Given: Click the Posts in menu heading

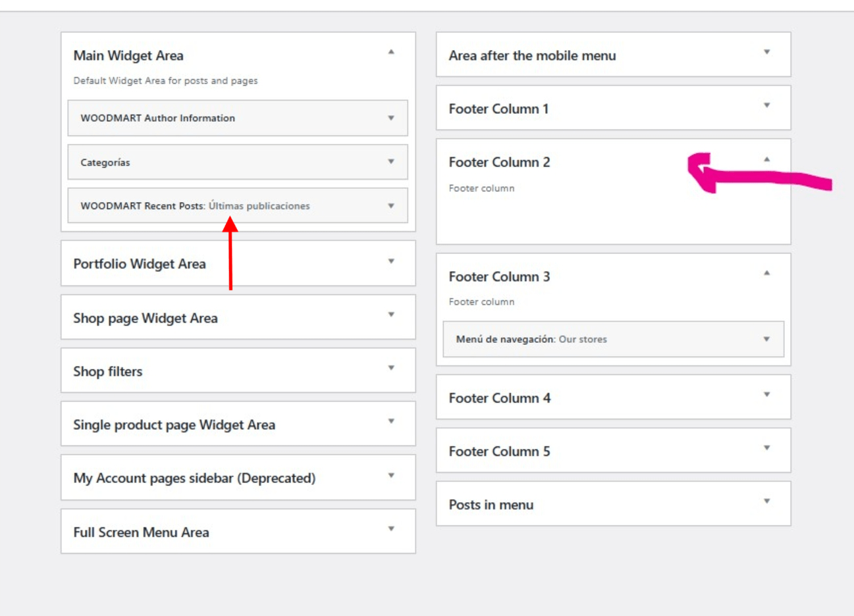Looking at the screenshot, I should pyautogui.click(x=491, y=505).
